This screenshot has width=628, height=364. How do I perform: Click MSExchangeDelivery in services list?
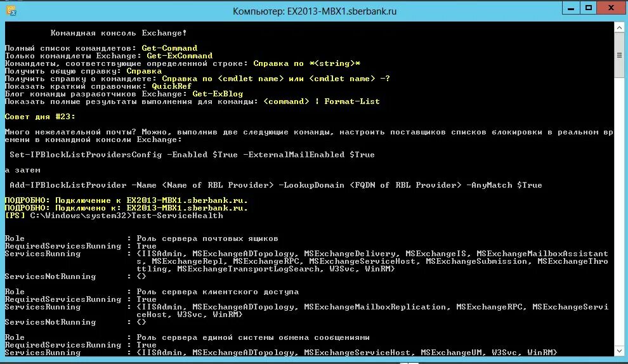tap(350, 254)
